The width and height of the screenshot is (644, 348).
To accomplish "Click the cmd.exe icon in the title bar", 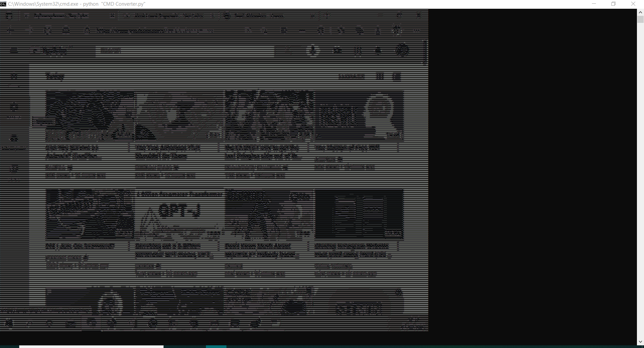I will tap(3, 4).
